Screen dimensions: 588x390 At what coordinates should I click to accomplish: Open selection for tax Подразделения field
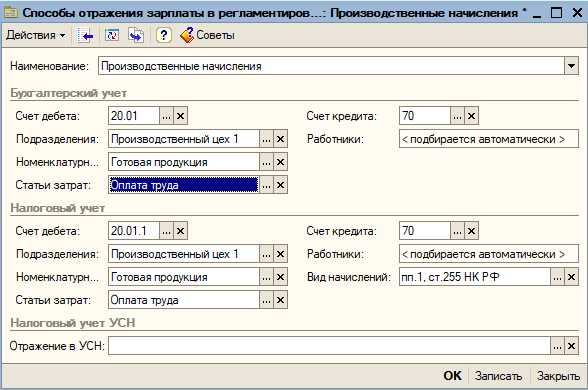click(x=266, y=254)
